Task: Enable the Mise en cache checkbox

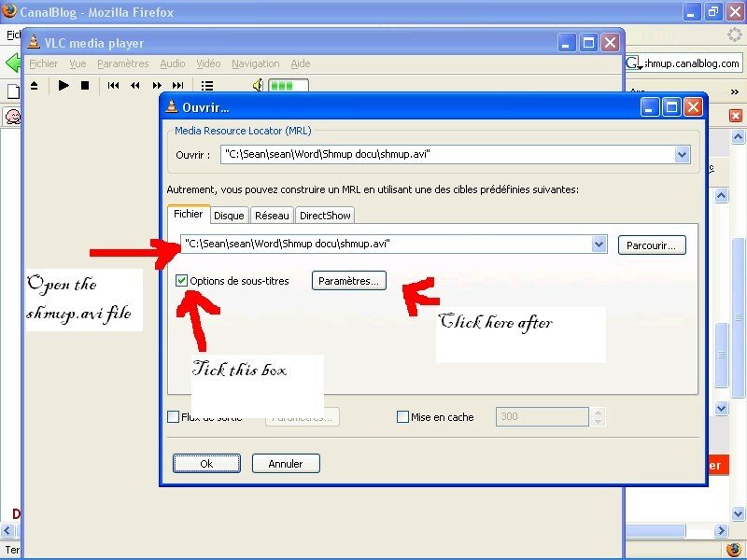Action: coord(402,417)
